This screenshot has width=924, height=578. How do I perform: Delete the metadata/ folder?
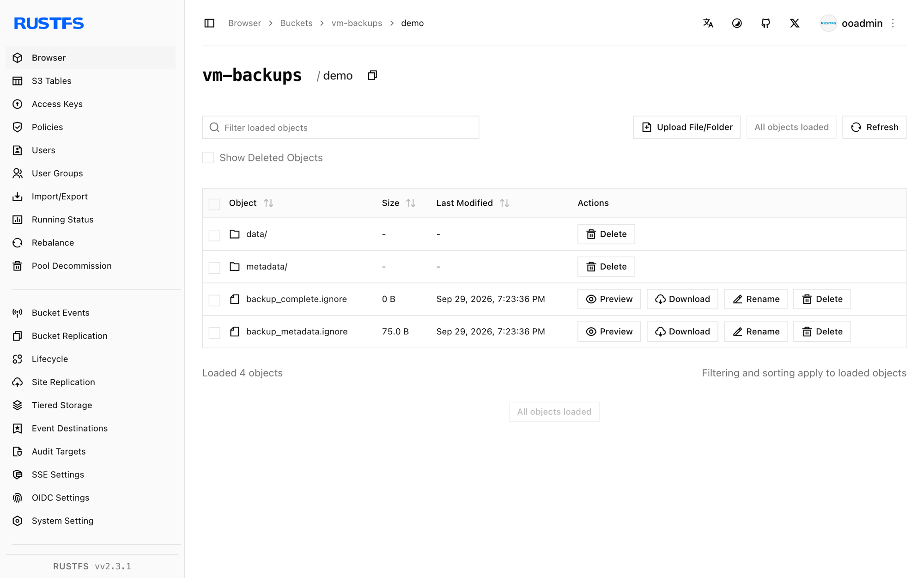tap(606, 267)
